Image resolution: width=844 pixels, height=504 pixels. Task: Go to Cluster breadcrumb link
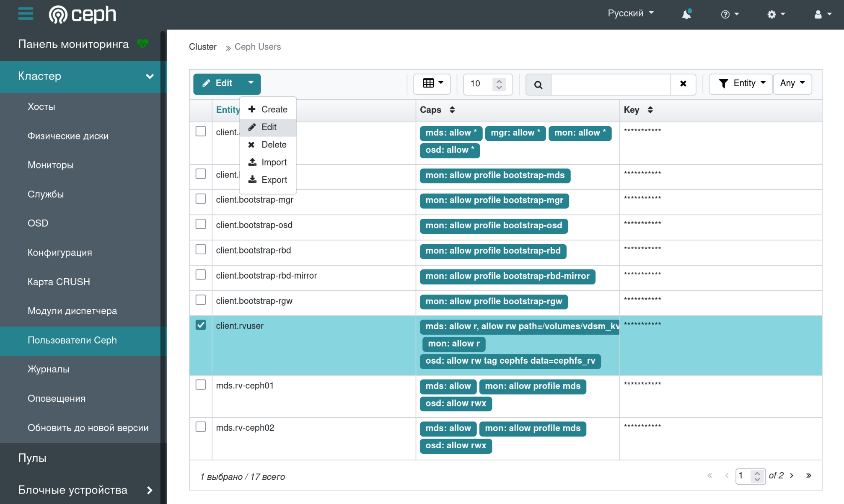pyautogui.click(x=202, y=47)
